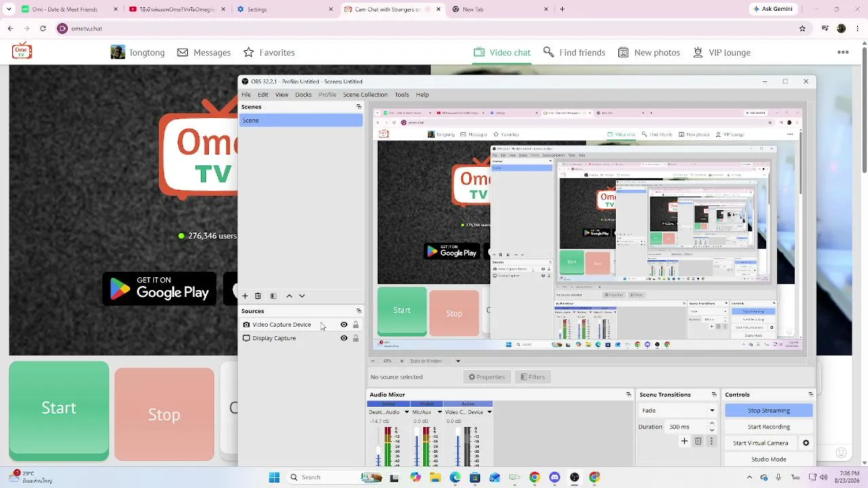The width and height of the screenshot is (868, 488).
Task: Toggle visibility of Video Capture Device source
Action: 344,325
